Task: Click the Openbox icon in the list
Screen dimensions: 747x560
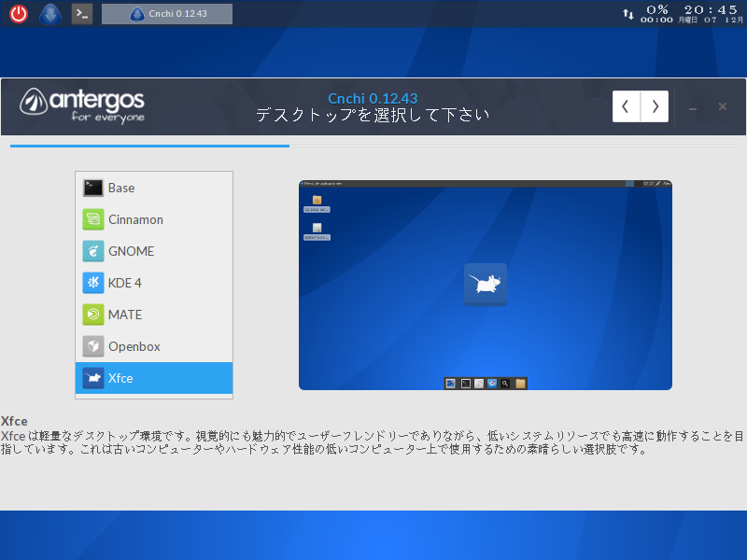Action: [x=92, y=346]
